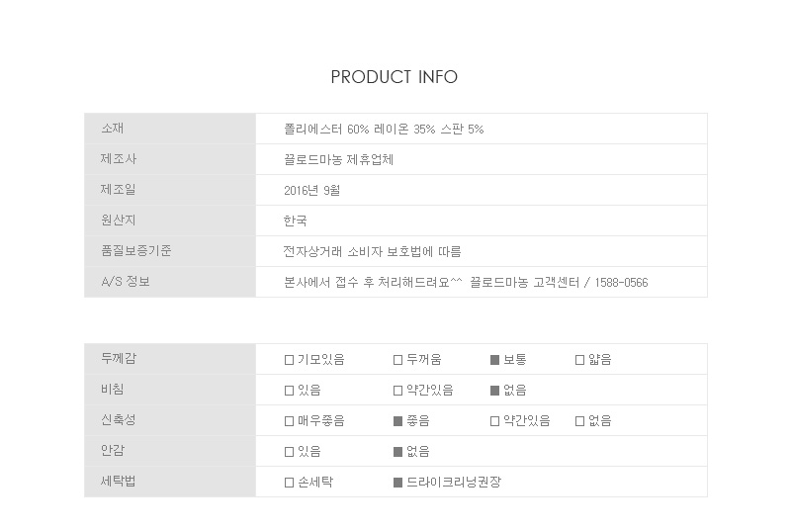Check 없음 box in 신축성 row

[579, 421]
